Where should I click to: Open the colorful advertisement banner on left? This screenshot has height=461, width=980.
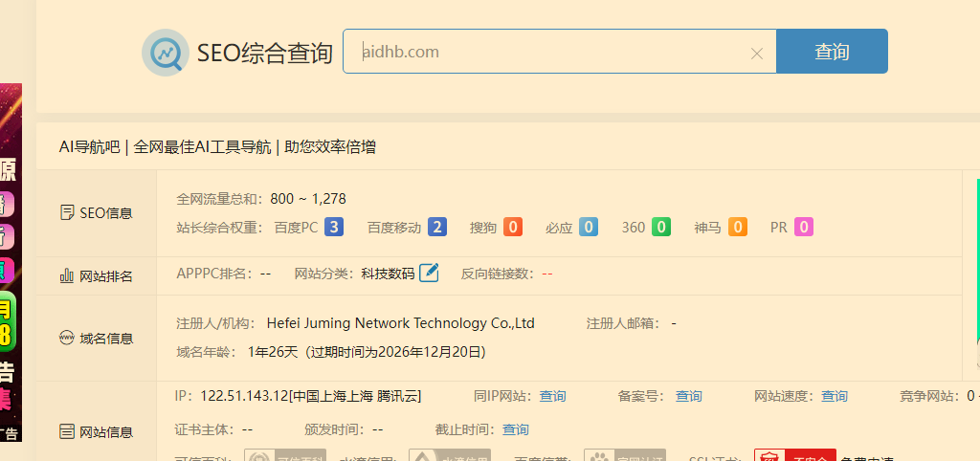(x=11, y=262)
